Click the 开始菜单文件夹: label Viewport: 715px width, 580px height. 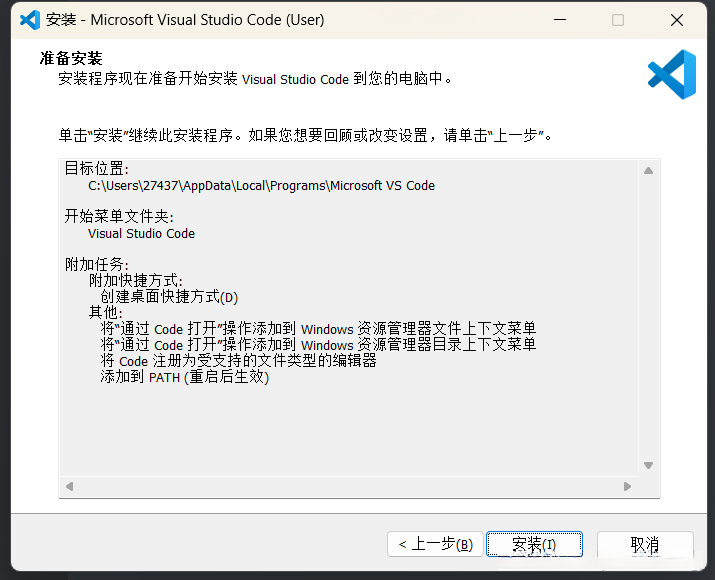click(x=119, y=217)
